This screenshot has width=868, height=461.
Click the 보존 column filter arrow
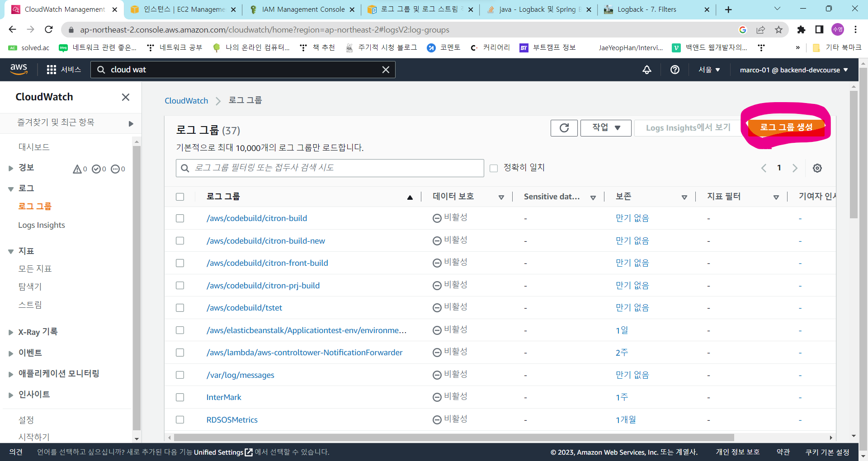684,197
